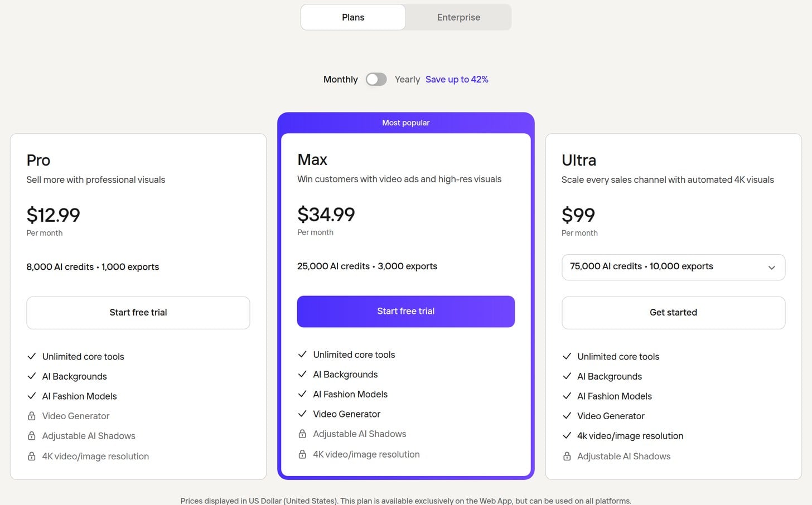Click the $34.99 price
This screenshot has width=812, height=505.
pos(326,215)
